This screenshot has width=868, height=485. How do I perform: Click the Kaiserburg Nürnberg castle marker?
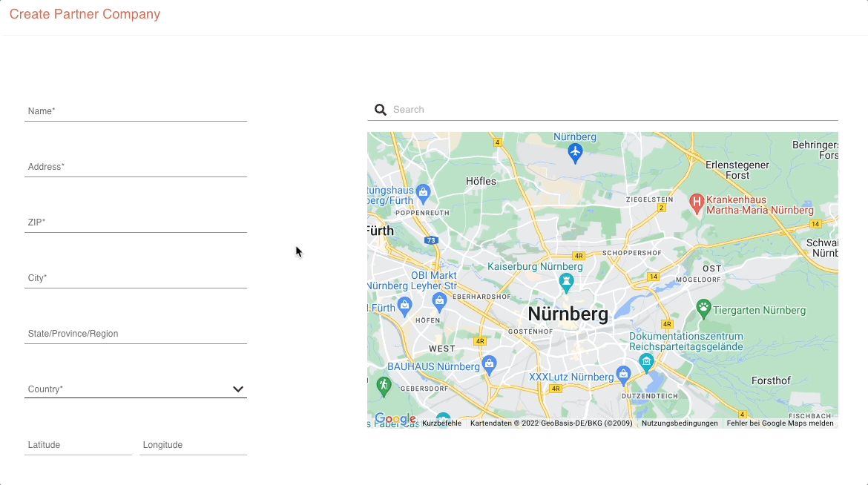click(566, 283)
